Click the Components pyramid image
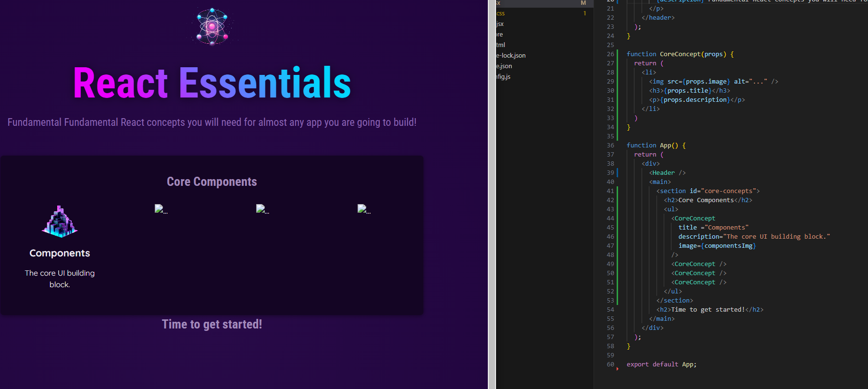The image size is (868, 389). click(60, 221)
